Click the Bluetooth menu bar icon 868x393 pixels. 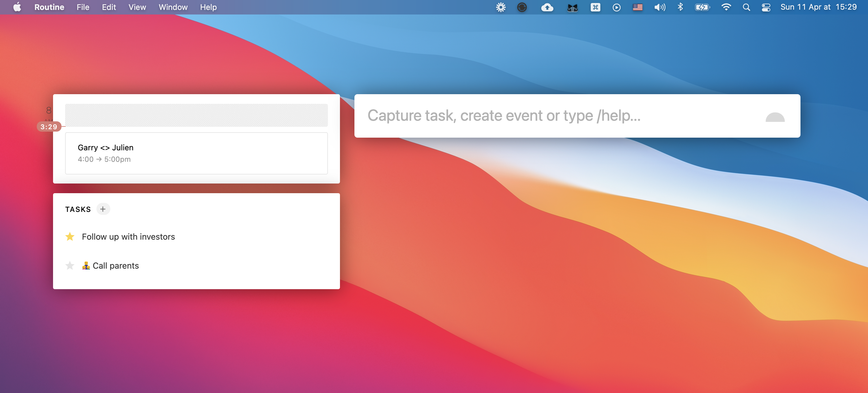click(680, 7)
